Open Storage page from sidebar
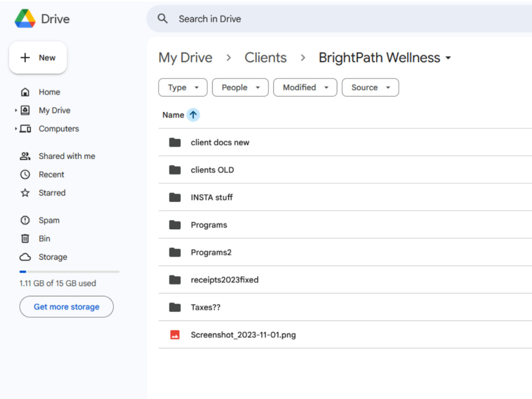Image resolution: width=532 pixels, height=399 pixels. tap(53, 257)
